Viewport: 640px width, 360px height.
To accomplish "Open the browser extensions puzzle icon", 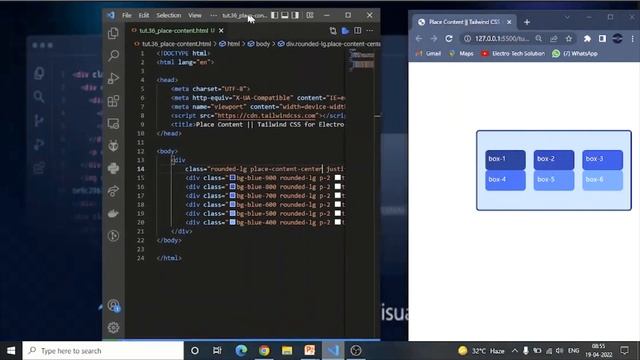I will point(587,38).
